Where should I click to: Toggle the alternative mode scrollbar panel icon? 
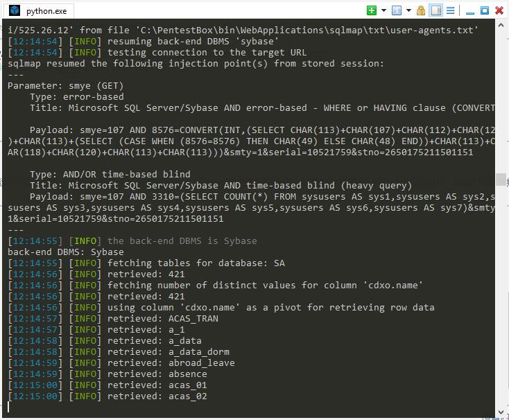click(x=435, y=10)
